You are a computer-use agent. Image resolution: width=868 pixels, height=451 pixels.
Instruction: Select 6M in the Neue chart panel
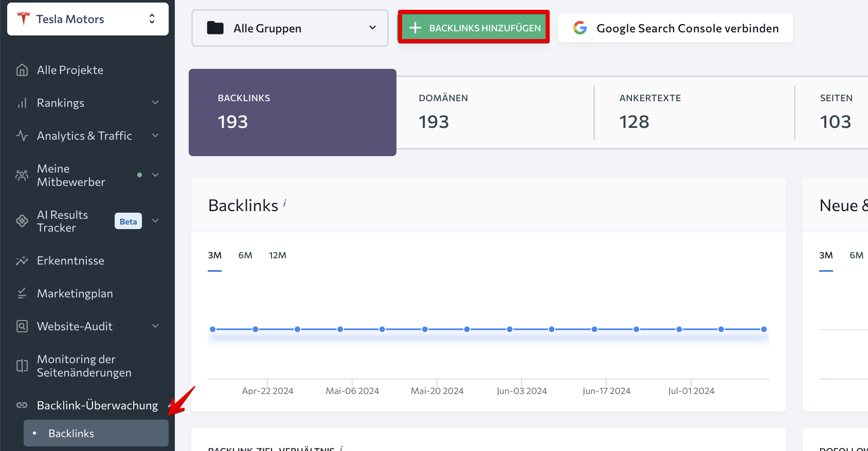tap(857, 255)
